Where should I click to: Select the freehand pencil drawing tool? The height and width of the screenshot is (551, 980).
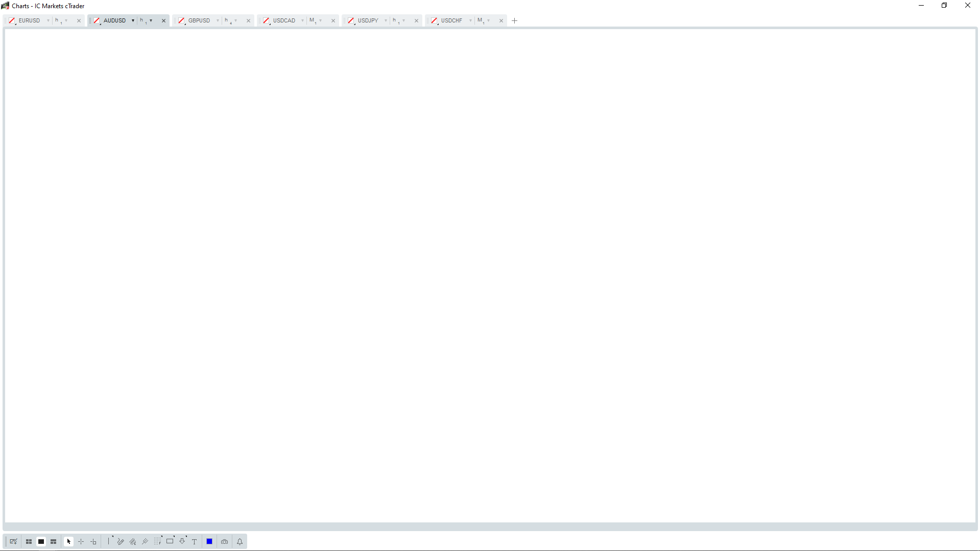coord(121,542)
